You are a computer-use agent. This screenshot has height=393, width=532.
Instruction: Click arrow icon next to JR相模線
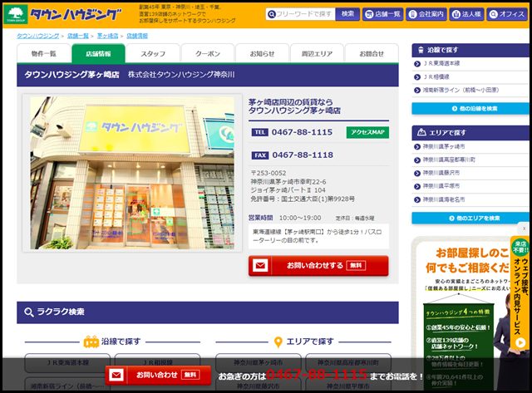[x=417, y=77]
